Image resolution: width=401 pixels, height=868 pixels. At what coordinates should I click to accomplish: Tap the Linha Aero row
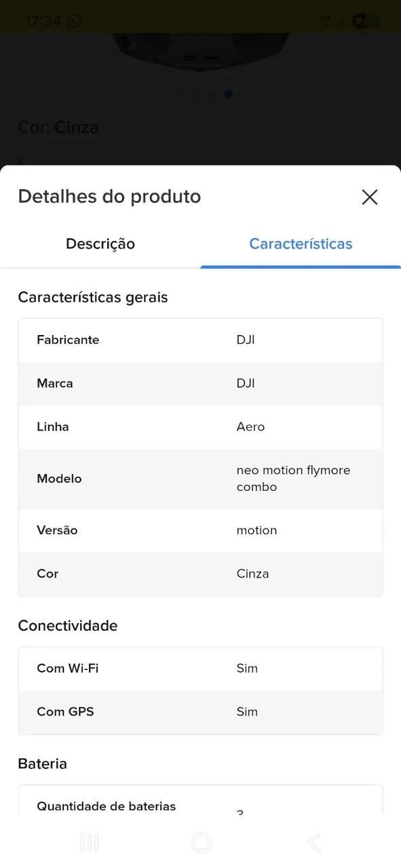[201, 427]
